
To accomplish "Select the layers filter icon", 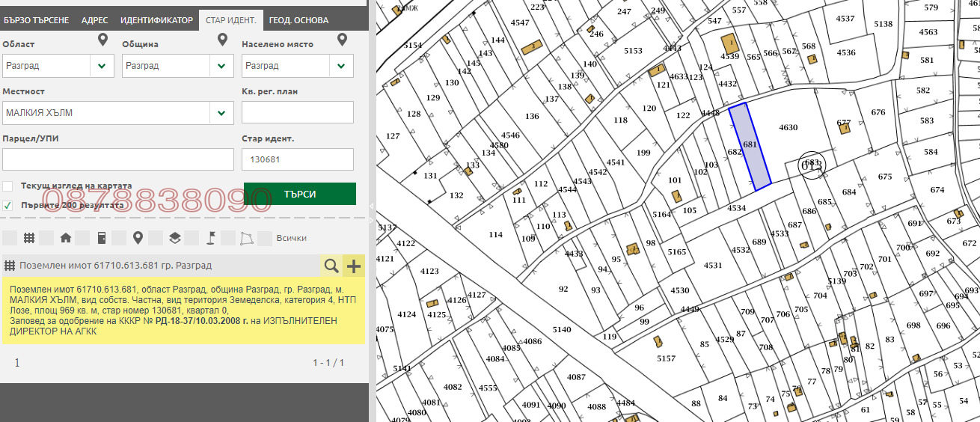I will (174, 238).
